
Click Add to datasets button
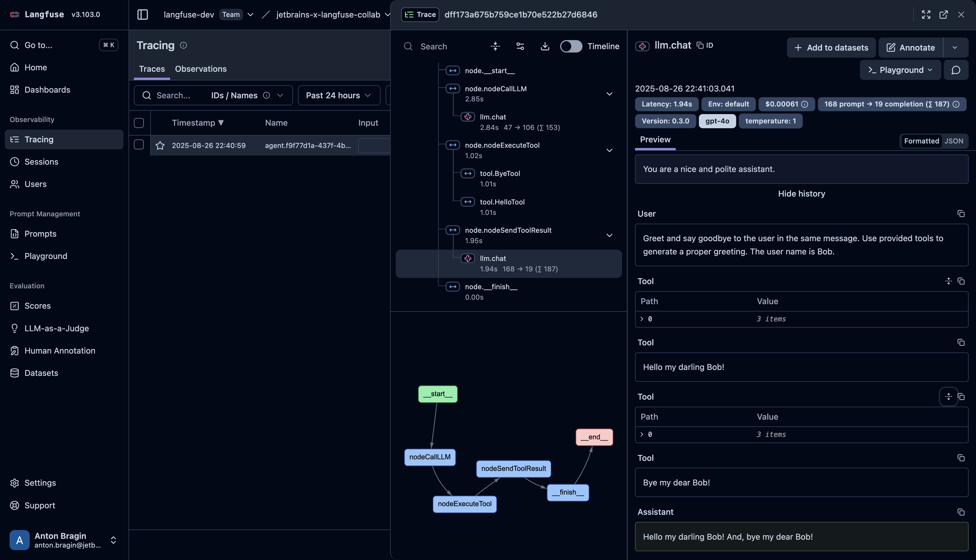coord(831,48)
